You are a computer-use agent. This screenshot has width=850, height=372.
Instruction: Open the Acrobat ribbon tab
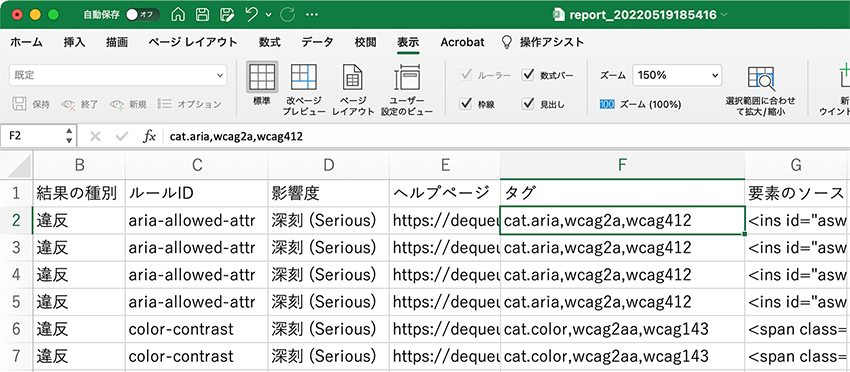(462, 42)
